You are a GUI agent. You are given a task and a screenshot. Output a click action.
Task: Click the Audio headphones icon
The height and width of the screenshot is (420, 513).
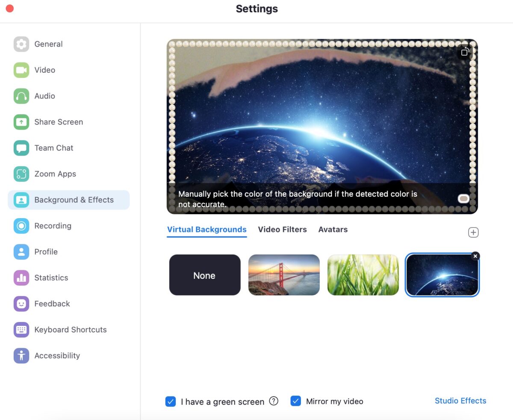(x=21, y=96)
